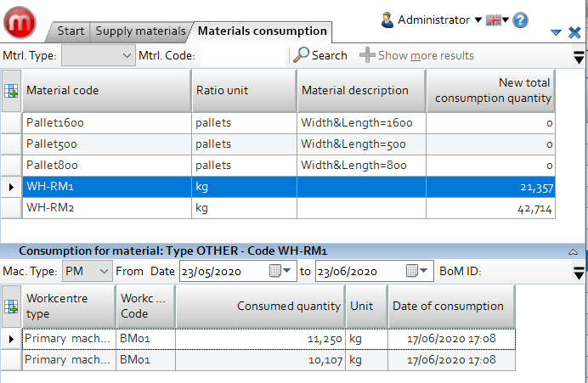
Task: Open the language selection dropdown arrow
Action: point(506,20)
